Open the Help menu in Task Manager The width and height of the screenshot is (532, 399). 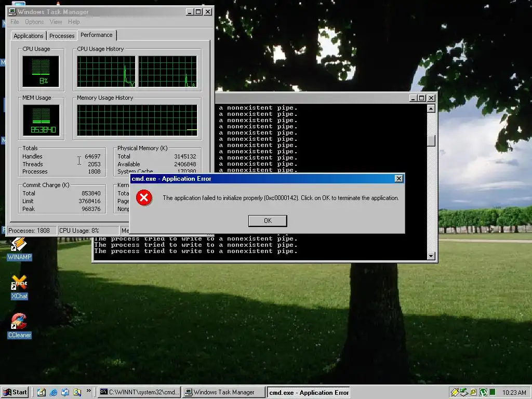[x=74, y=22]
